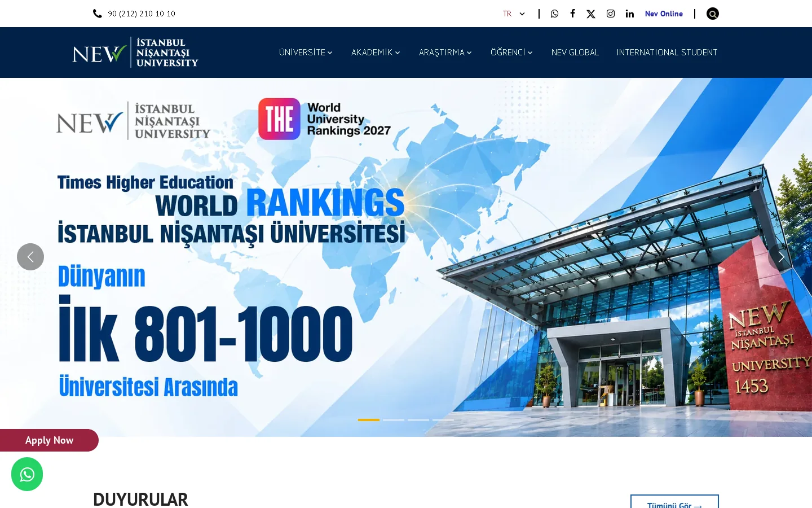Select the fourth carousel indicator bar

click(443, 420)
